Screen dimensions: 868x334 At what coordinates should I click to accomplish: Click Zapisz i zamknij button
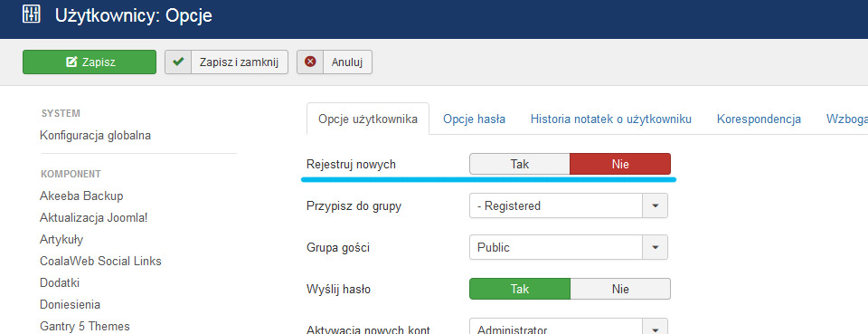tap(226, 62)
